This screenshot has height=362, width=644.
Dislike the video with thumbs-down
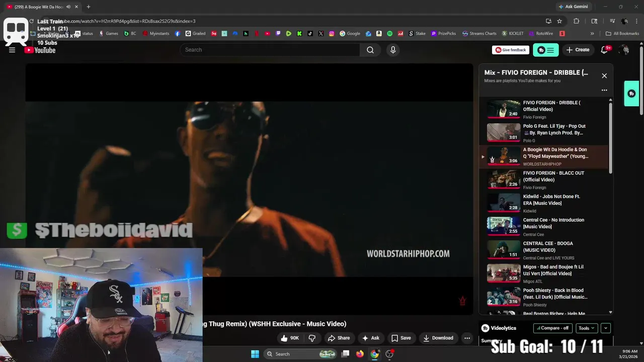click(x=312, y=338)
